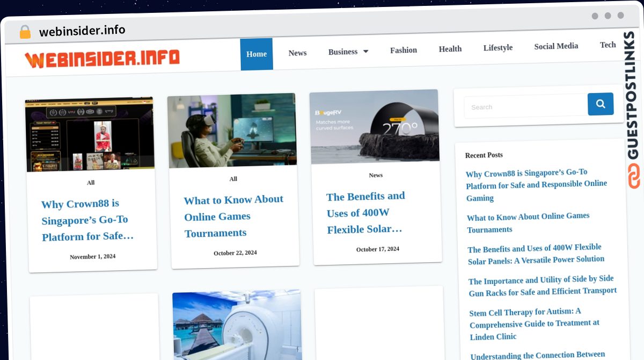Open the Crown88 post thumbnail image
This screenshot has width=644, height=360.
(x=90, y=135)
